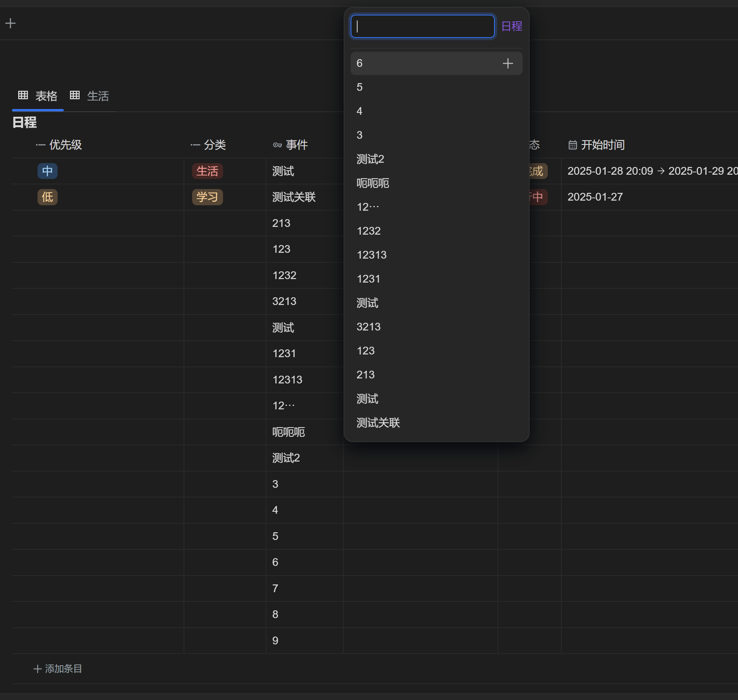Switch to the 生活 view tab
The height and width of the screenshot is (700, 738).
click(97, 96)
